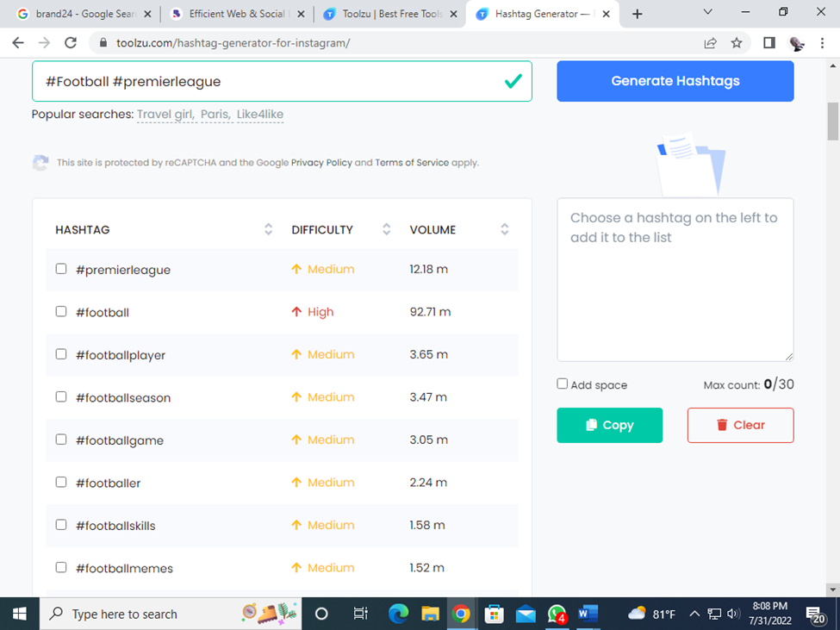The height and width of the screenshot is (630, 840).
Task: Open the tab search chevron in title bar
Action: tap(707, 12)
